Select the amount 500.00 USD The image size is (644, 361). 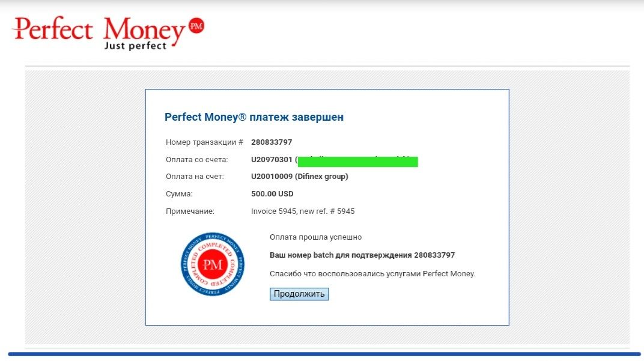tap(272, 194)
